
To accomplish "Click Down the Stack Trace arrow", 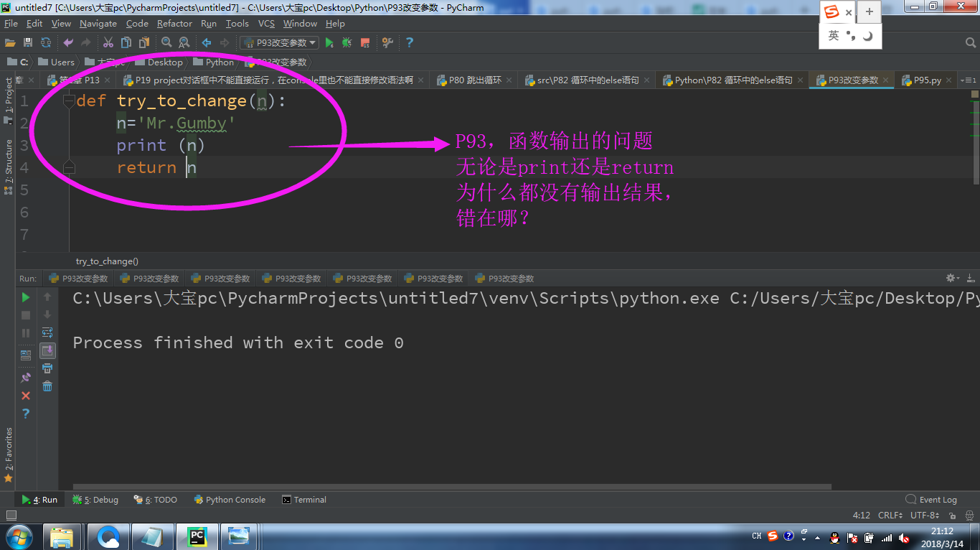I will 47,314.
